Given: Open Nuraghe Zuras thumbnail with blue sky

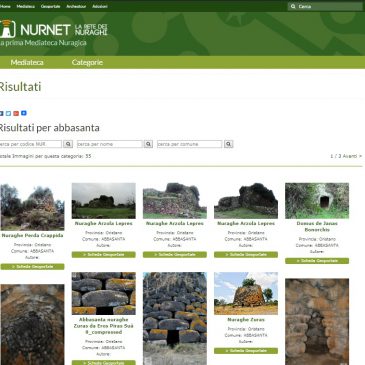Looking at the screenshot, I should pyautogui.click(x=246, y=293).
